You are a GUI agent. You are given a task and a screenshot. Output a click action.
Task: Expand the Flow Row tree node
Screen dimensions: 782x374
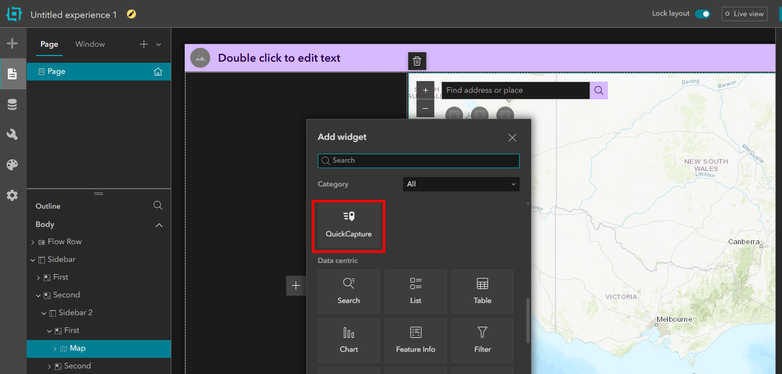click(x=33, y=242)
